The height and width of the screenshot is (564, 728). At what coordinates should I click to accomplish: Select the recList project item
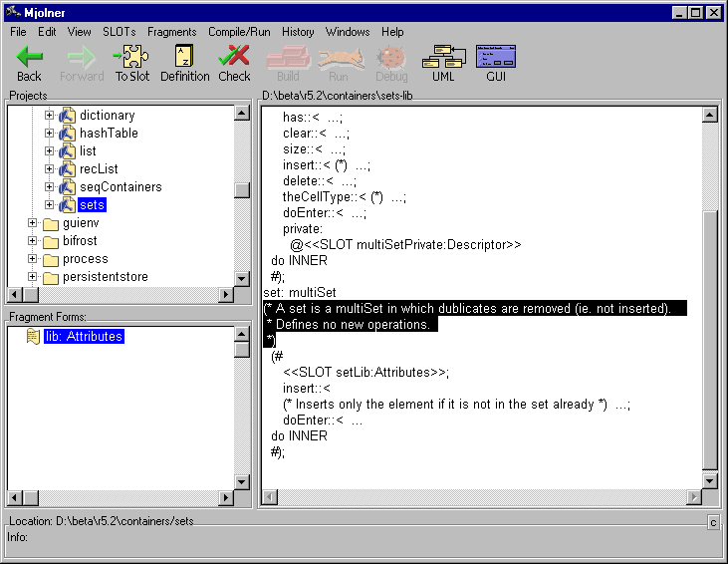point(99,169)
